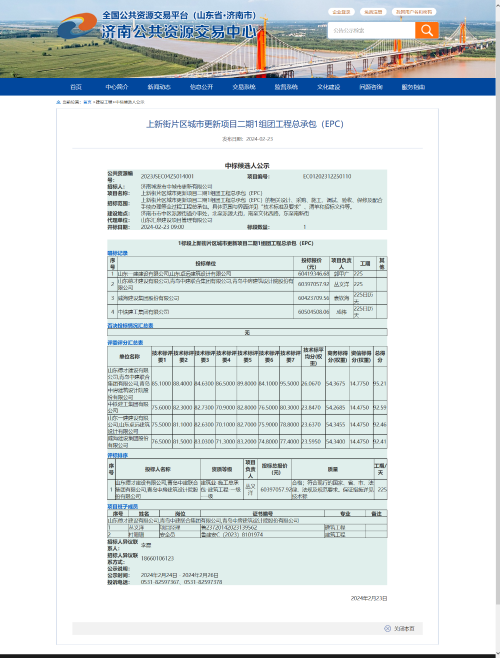Click the project title heading ending in (EPC)
This screenshot has width=500, height=658.
245,124
